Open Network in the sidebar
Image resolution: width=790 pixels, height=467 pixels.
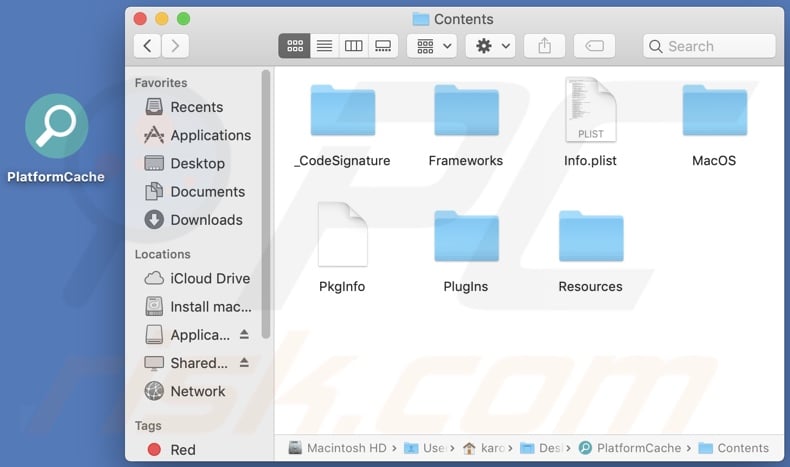[185, 391]
